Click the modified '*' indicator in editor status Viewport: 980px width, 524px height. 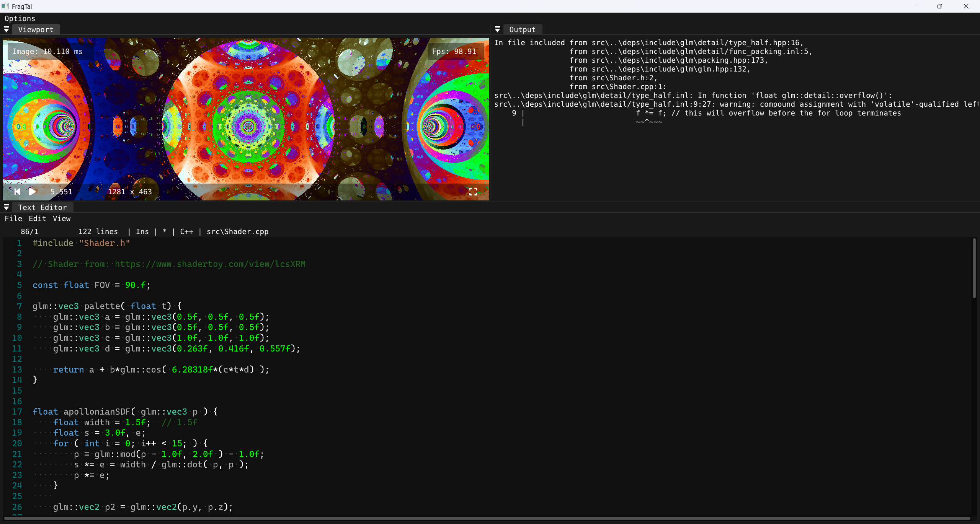(165, 231)
